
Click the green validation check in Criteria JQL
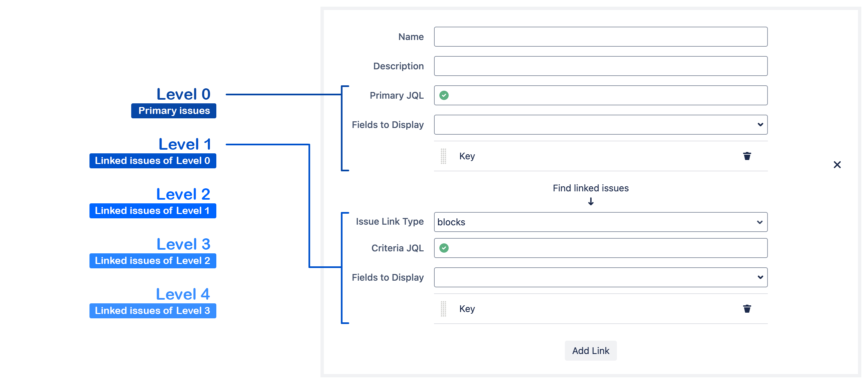(x=444, y=248)
